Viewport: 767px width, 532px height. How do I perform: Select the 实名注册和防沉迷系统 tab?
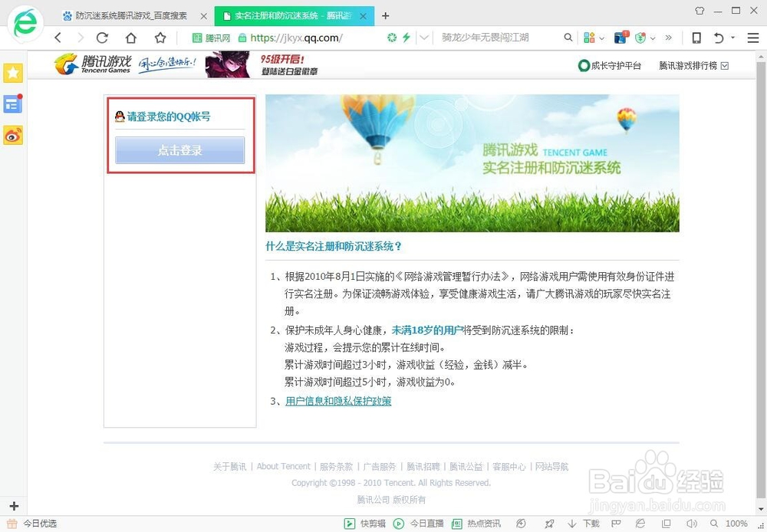(293, 16)
